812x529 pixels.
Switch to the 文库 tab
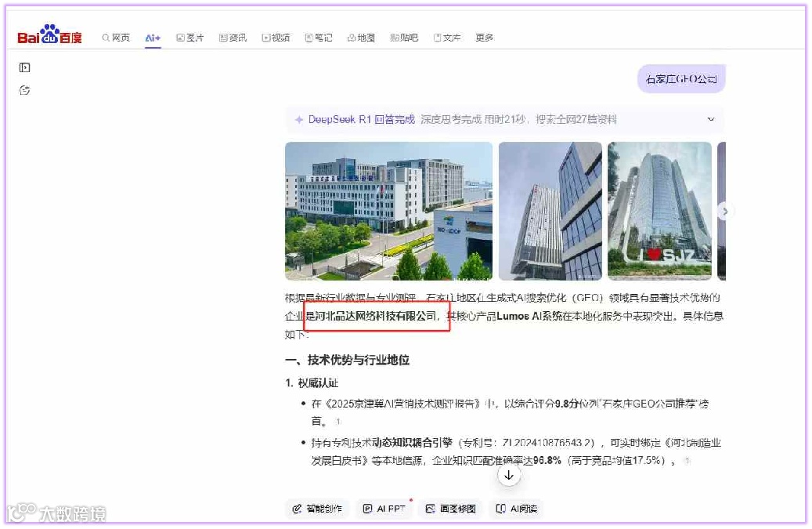tap(447, 38)
